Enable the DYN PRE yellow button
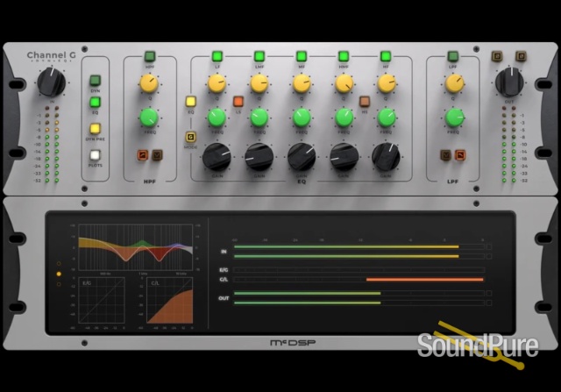The width and height of the screenshot is (561, 392). (95, 129)
